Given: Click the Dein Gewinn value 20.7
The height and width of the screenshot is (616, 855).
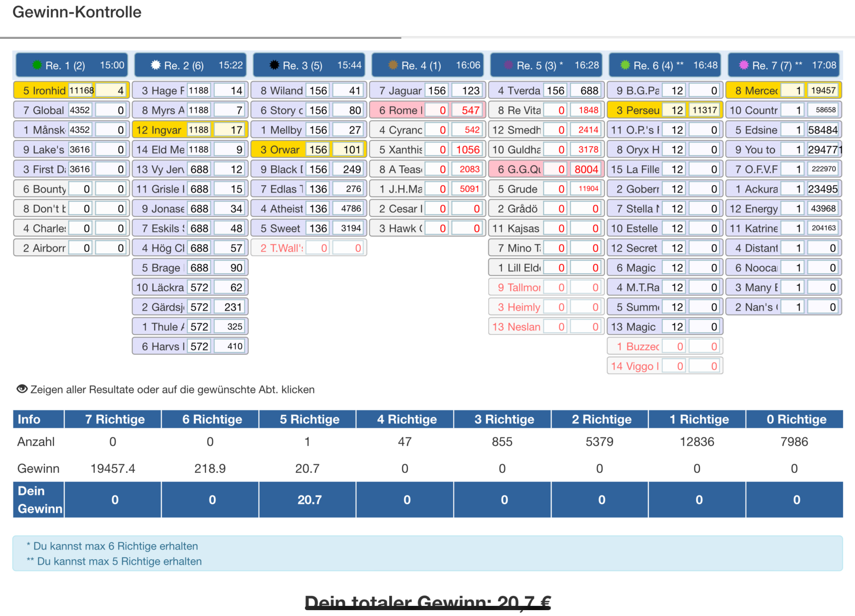Looking at the screenshot, I should (310, 500).
